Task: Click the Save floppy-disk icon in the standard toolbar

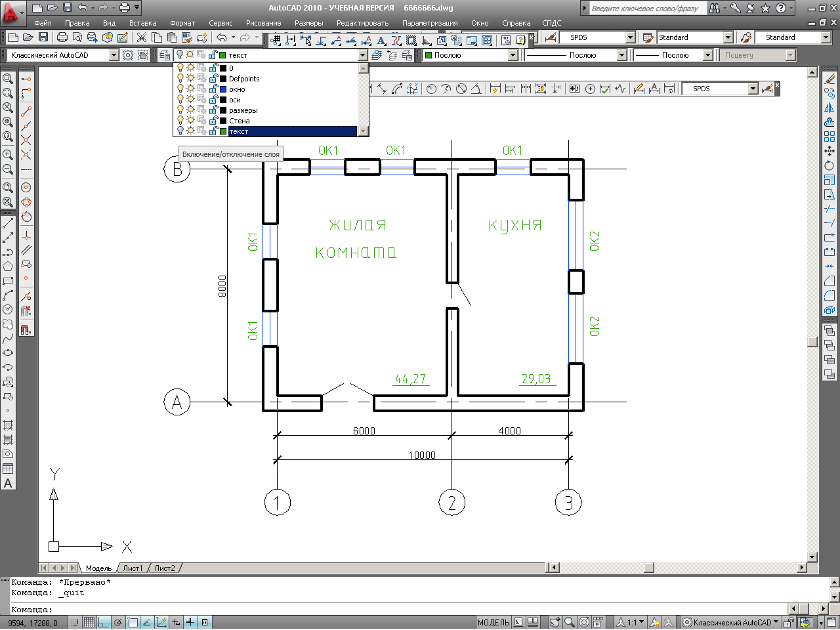Action: [43, 37]
